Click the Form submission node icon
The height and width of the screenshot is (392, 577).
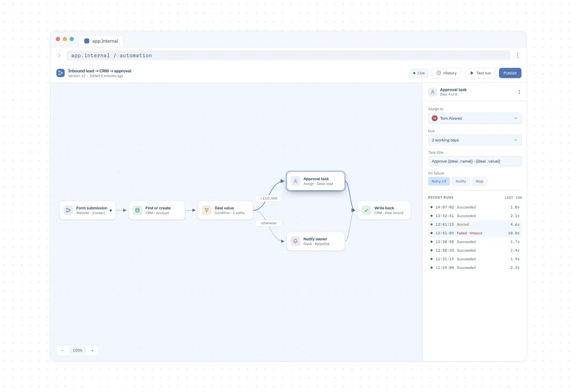pyautogui.click(x=68, y=210)
